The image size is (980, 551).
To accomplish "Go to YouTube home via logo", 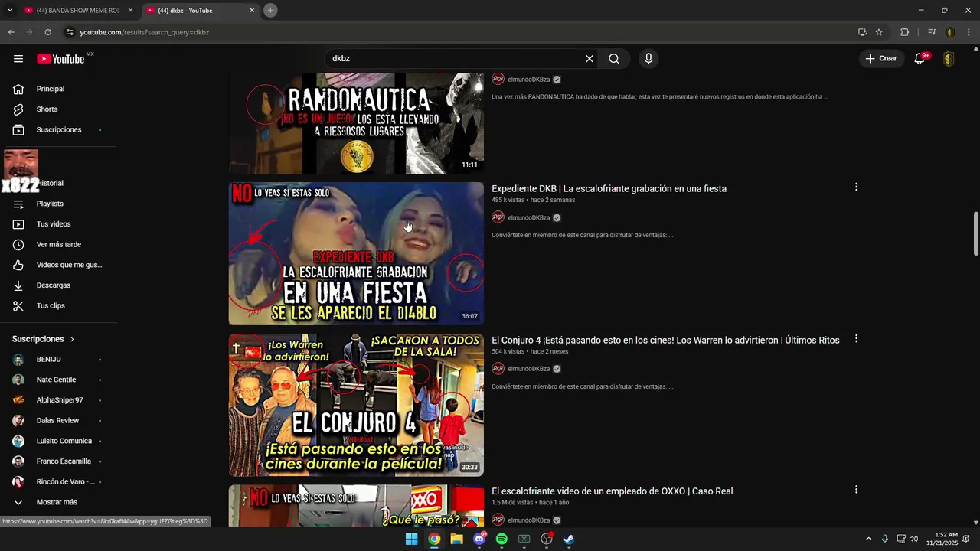I will click(60, 59).
